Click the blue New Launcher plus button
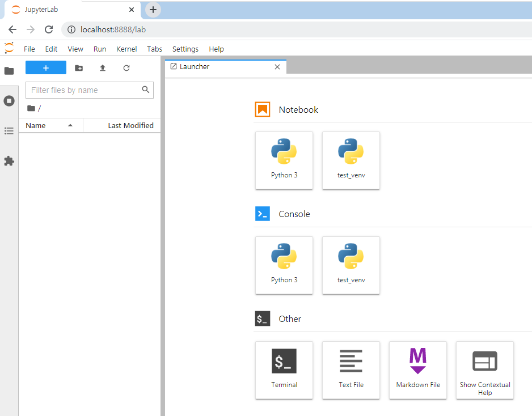This screenshot has width=532, height=416. [46, 68]
